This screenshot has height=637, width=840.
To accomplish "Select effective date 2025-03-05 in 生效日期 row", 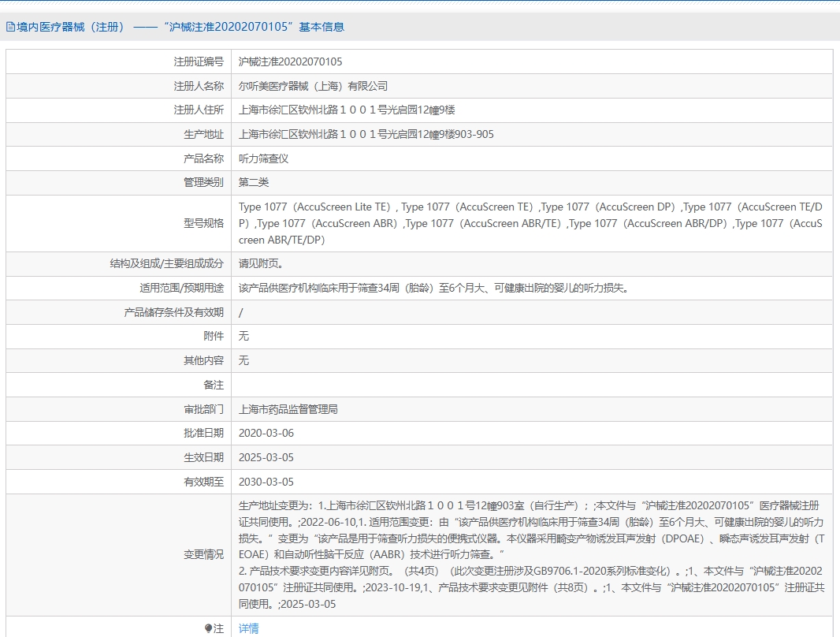I will pyautogui.click(x=266, y=457).
